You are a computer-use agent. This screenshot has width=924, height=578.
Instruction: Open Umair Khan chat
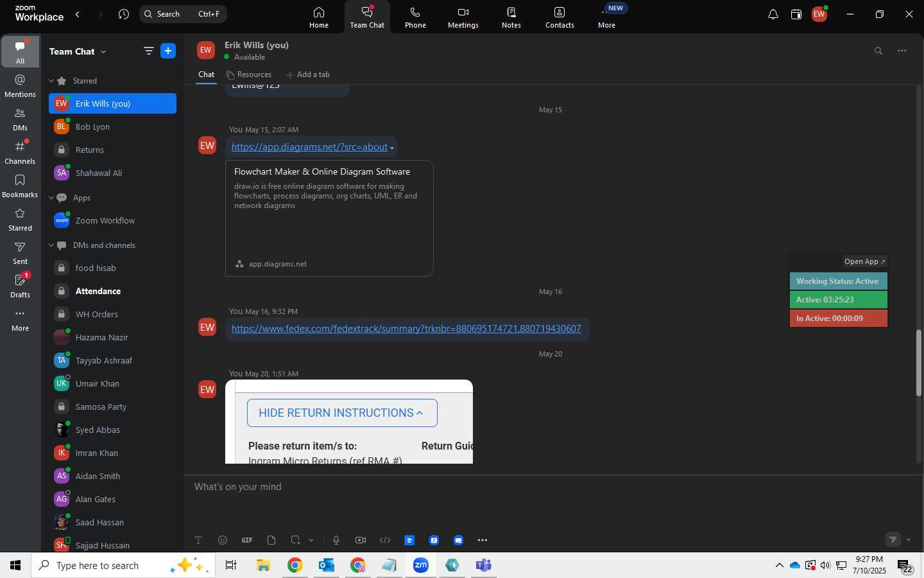(x=112, y=383)
